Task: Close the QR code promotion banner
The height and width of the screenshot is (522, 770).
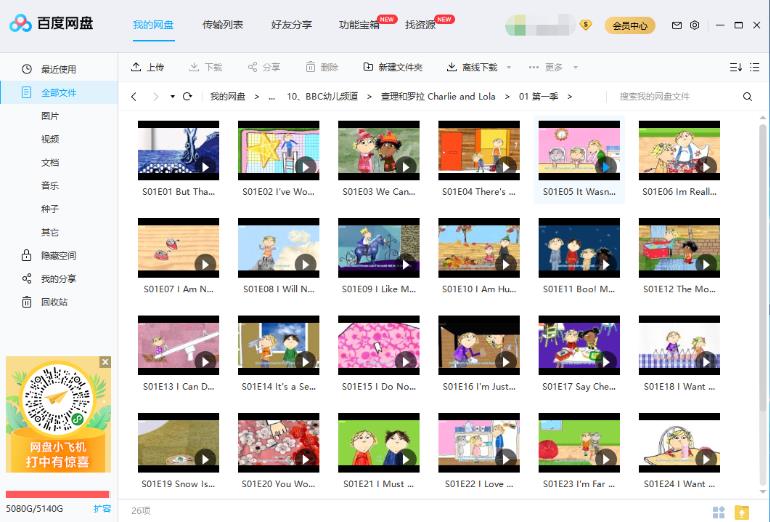Action: (x=105, y=362)
